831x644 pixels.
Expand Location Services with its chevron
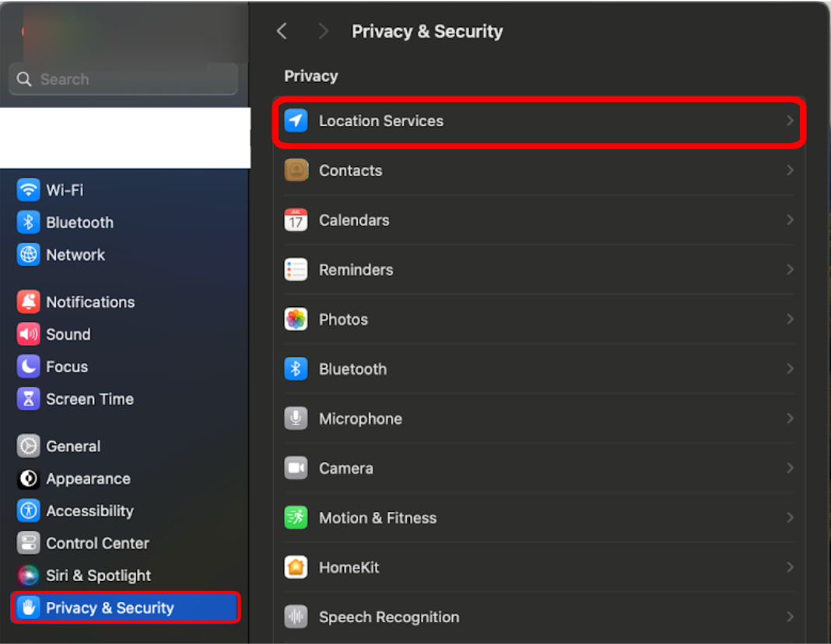point(790,121)
